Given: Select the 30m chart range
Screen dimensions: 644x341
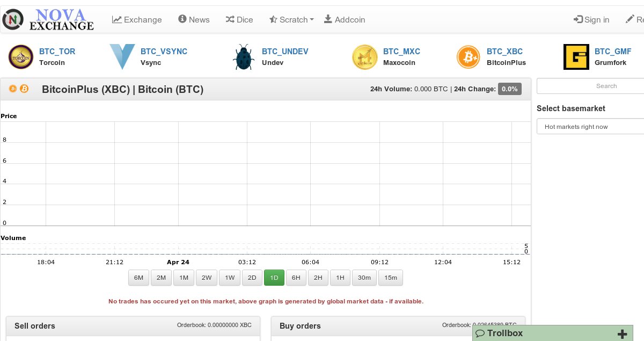Looking at the screenshot, I should [x=364, y=278].
